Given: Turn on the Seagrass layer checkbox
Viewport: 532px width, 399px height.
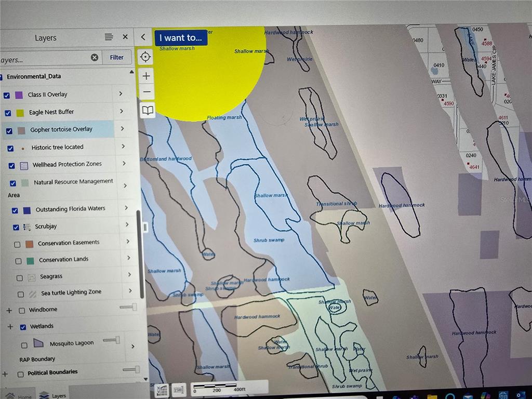Looking at the screenshot, I should click(19, 278).
